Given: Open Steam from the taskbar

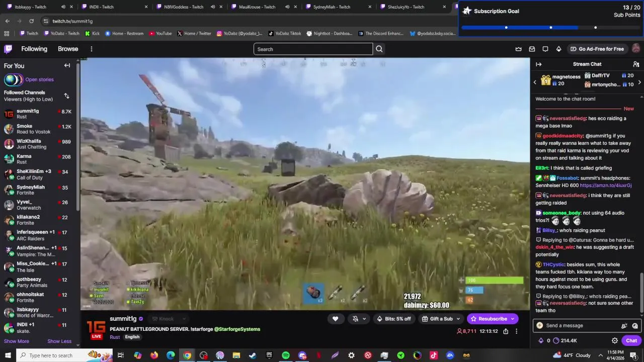Looking at the screenshot, I should [x=253, y=355].
